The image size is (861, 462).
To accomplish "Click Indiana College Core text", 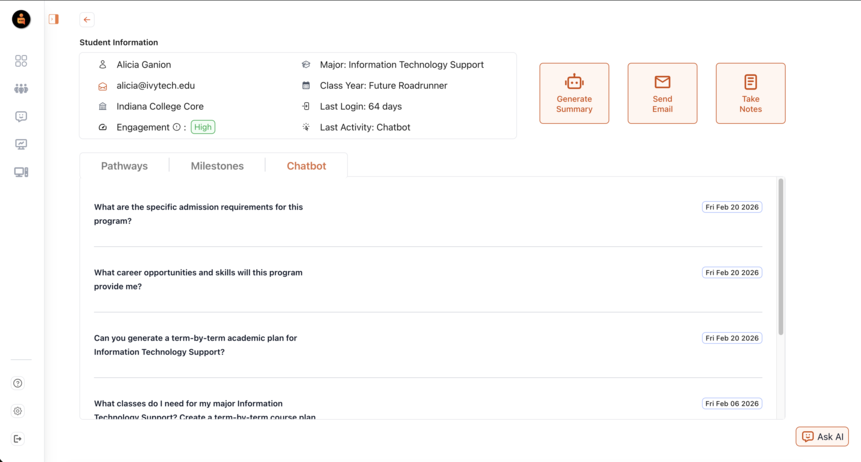I will point(160,107).
